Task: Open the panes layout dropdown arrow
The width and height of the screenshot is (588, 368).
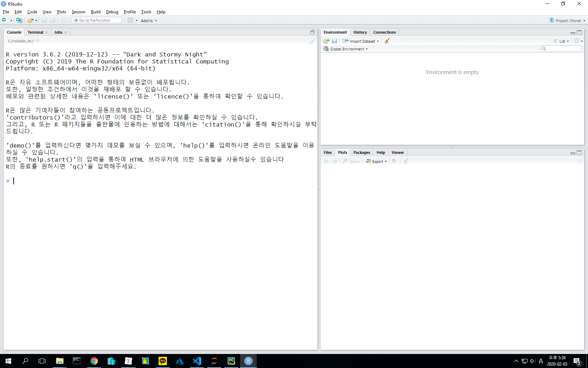Action: coord(136,21)
